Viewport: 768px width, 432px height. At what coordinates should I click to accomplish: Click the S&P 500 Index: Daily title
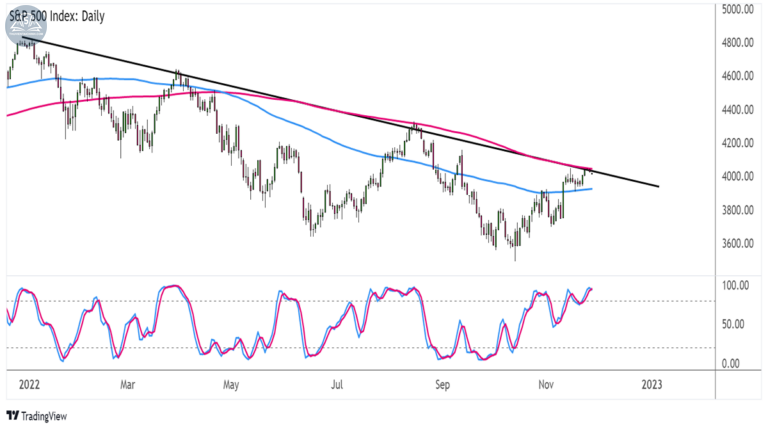tap(57, 16)
